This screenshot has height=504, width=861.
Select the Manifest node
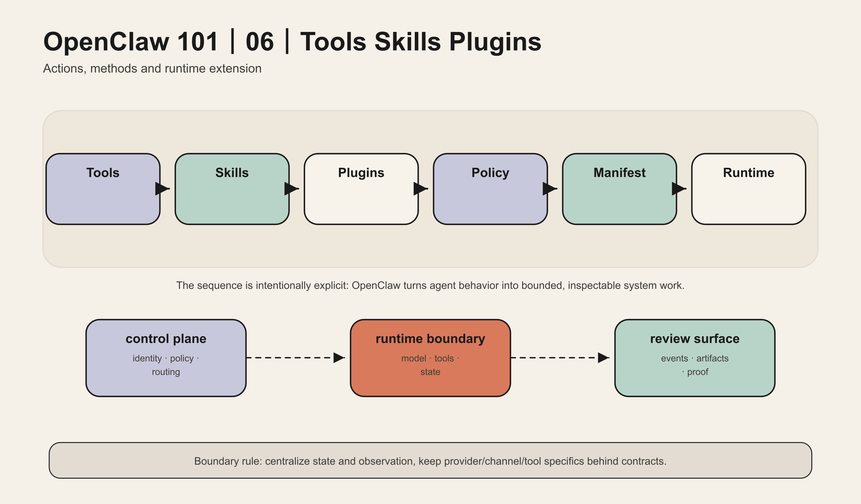[619, 189]
